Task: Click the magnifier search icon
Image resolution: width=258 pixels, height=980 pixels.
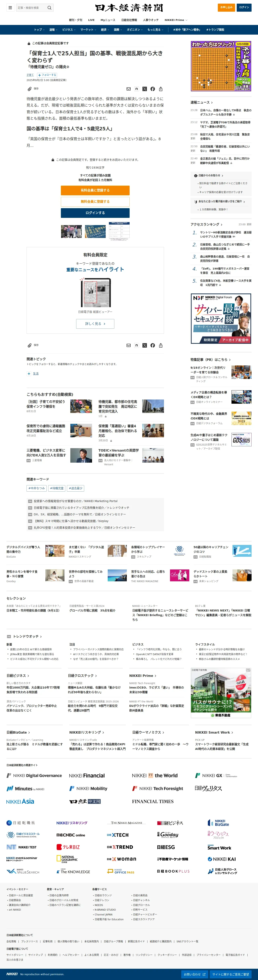Action: pos(49,8)
